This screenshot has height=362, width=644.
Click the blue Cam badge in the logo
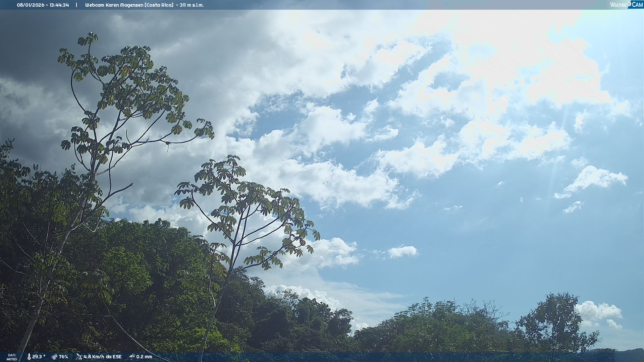(637, 5)
